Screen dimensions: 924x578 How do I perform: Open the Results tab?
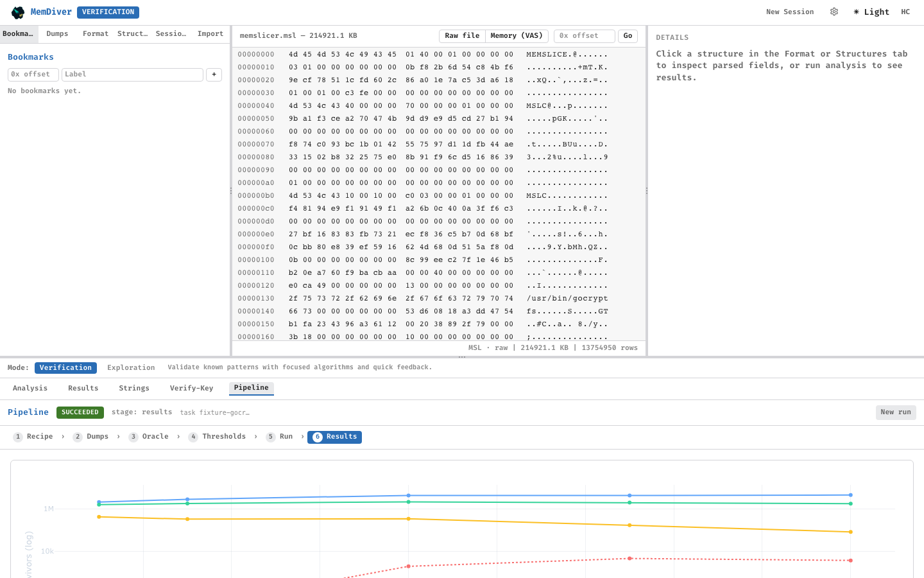(83, 389)
